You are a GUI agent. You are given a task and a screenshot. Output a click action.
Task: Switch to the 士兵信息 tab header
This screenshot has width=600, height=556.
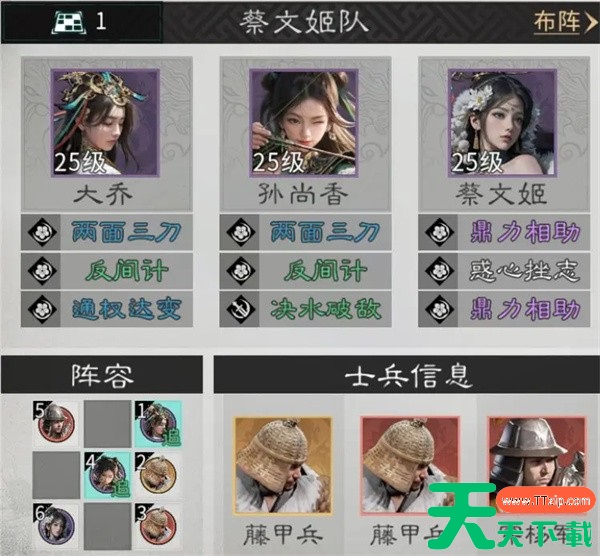[x=407, y=375]
